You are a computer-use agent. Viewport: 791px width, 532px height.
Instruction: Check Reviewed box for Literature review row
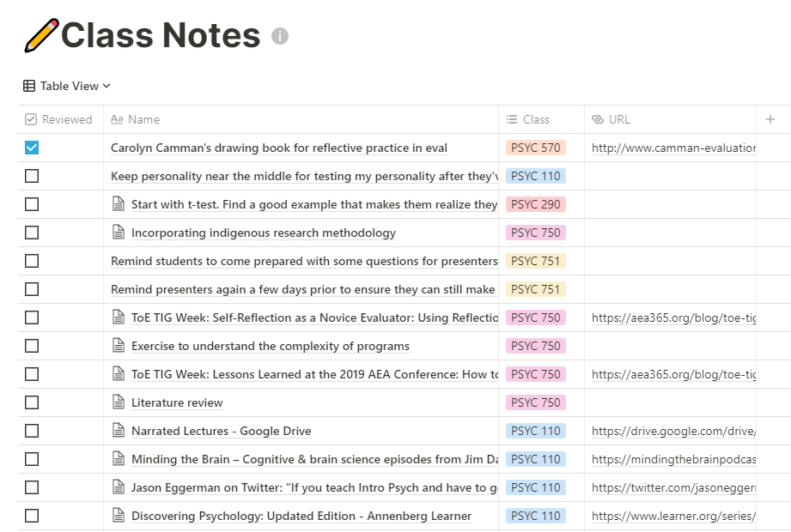[x=32, y=402]
